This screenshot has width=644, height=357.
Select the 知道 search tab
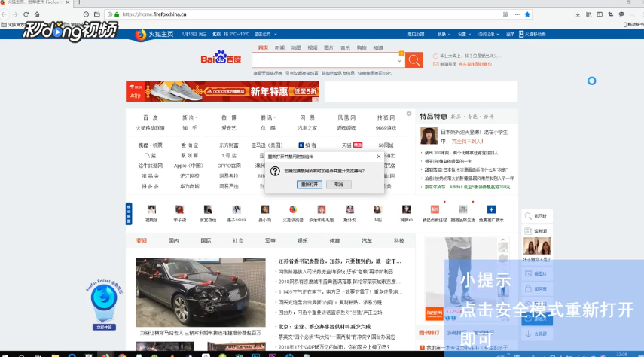tap(378, 47)
